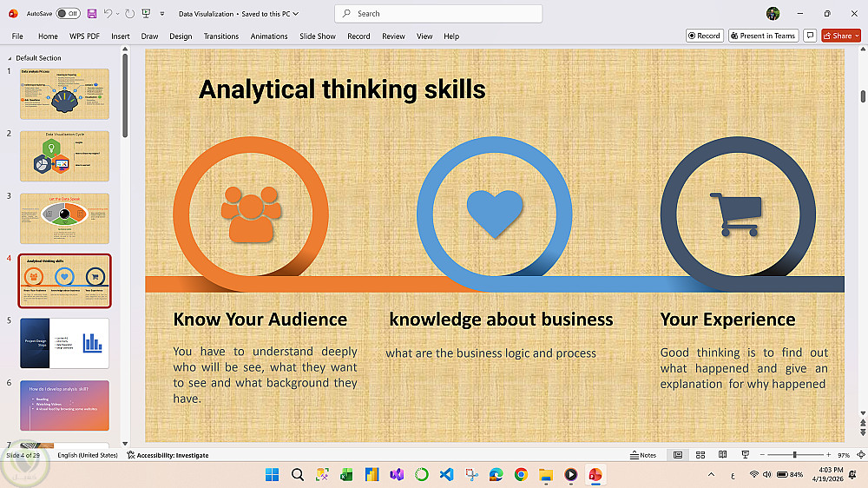Open Reading View from status bar
Screen dimensions: 868x488
coord(722,455)
